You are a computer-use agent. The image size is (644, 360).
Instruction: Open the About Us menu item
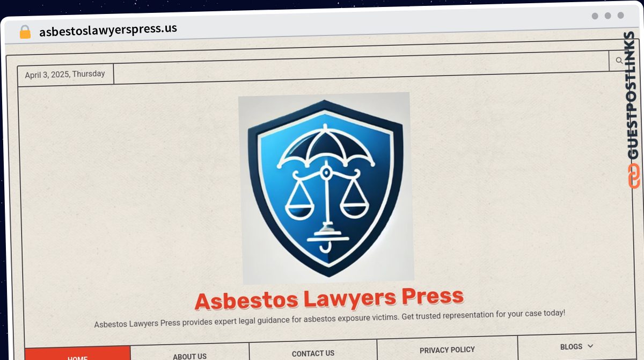189,356
